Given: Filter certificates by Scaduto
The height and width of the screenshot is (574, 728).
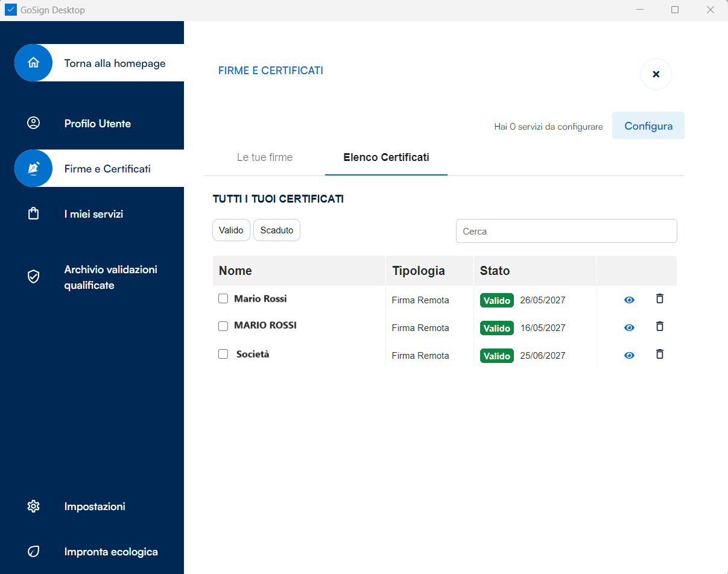Looking at the screenshot, I should 277,230.
